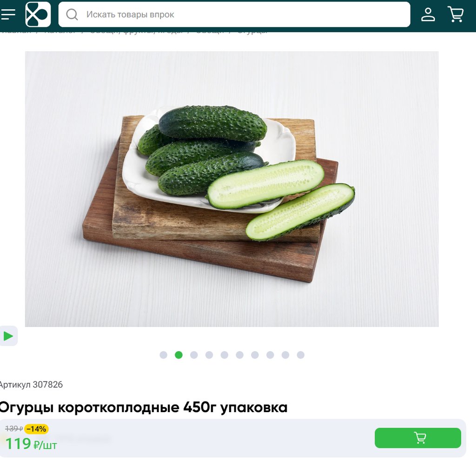Choose the ninth carousel dot

coord(285,355)
